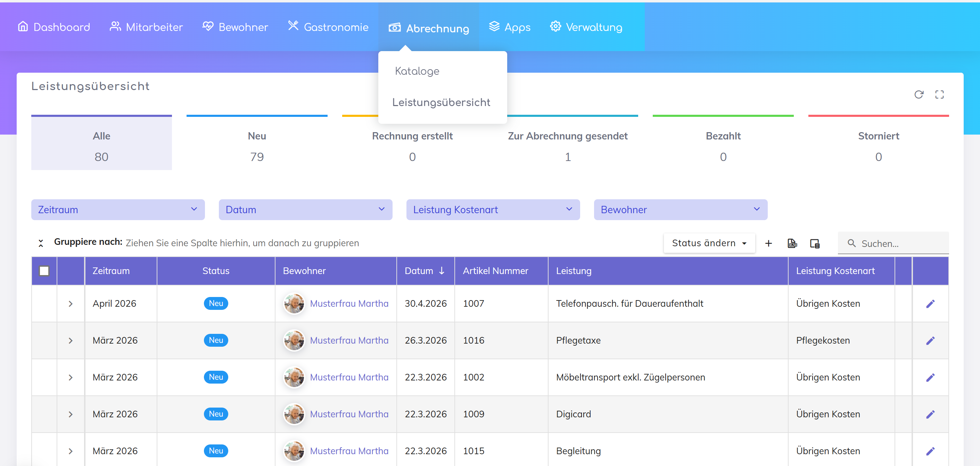The width and height of the screenshot is (980, 466).
Task: Select Kataloge from Abrechnung menu
Action: point(417,71)
